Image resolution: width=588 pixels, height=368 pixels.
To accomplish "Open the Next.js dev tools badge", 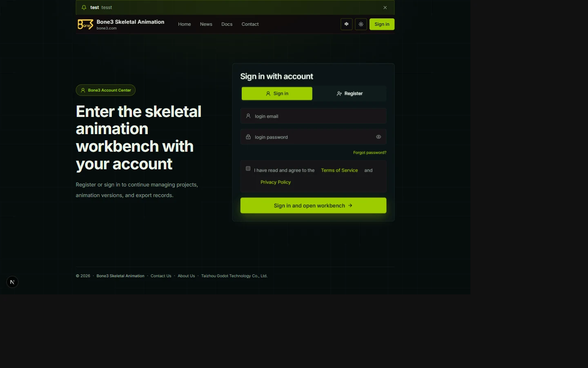I will coord(12,282).
